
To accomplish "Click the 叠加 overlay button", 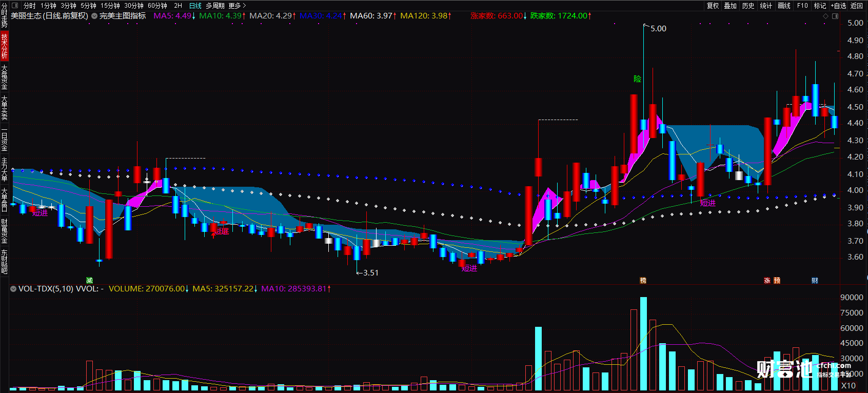I will (731, 6).
